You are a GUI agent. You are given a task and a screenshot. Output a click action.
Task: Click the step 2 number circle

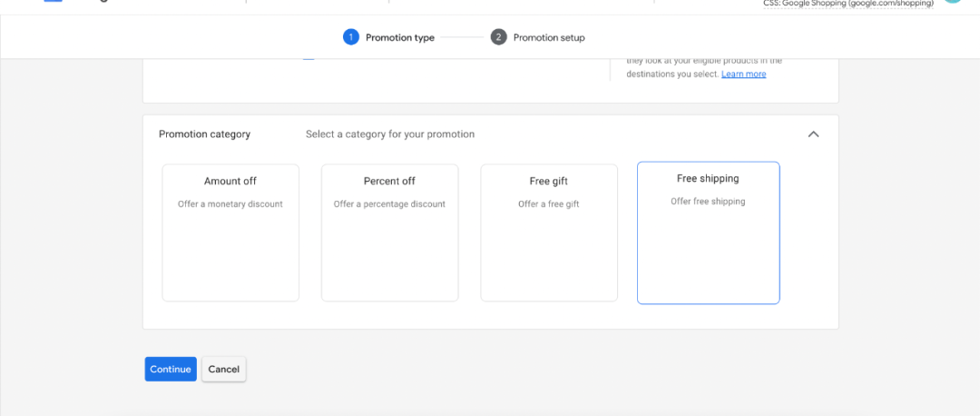pyautogui.click(x=498, y=37)
